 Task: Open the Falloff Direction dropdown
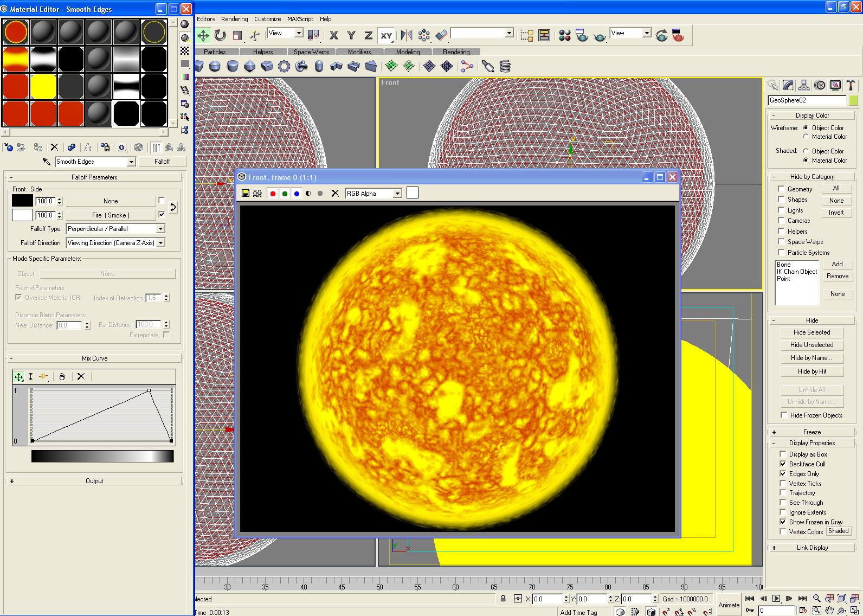(x=160, y=243)
